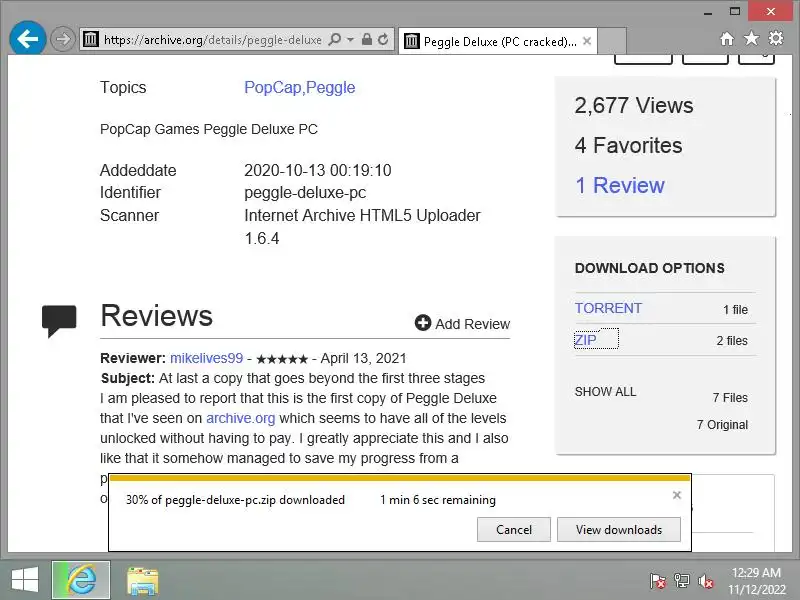
Task: Click the Internet Explorer taskbar icon
Action: pos(81,580)
